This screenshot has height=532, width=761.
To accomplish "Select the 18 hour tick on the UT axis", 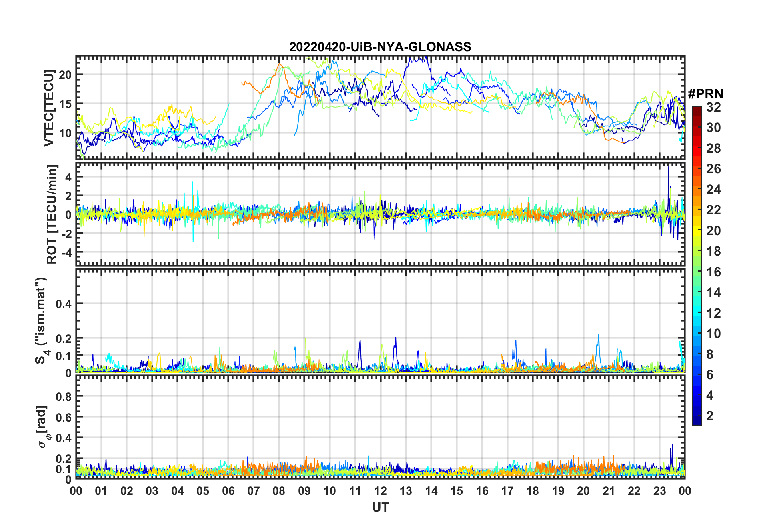I will 533,491.
